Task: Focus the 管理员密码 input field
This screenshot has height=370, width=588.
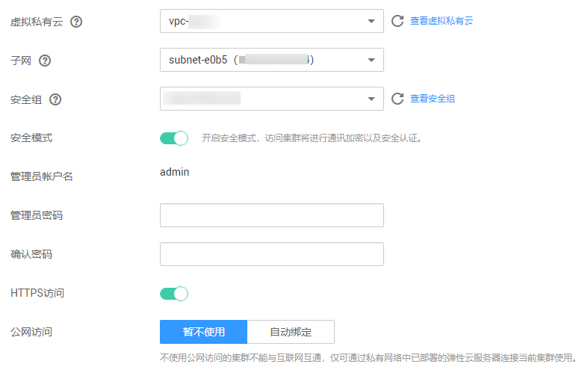Action: click(272, 215)
